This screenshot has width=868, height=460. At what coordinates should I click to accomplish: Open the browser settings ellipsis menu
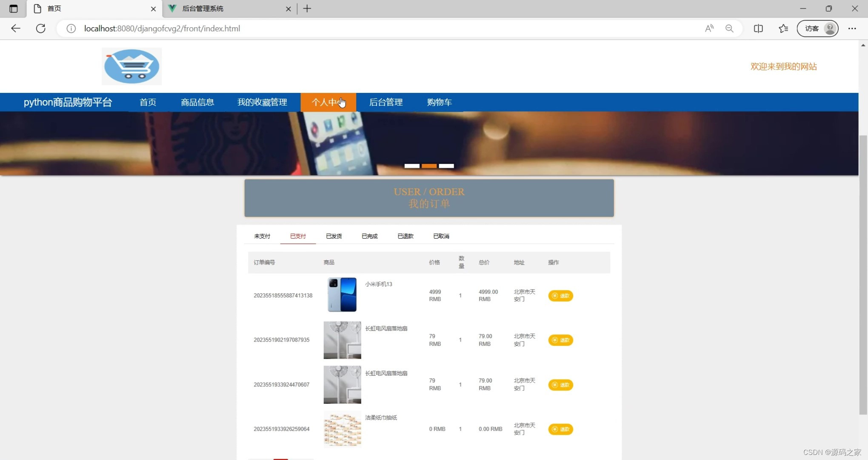coord(852,29)
